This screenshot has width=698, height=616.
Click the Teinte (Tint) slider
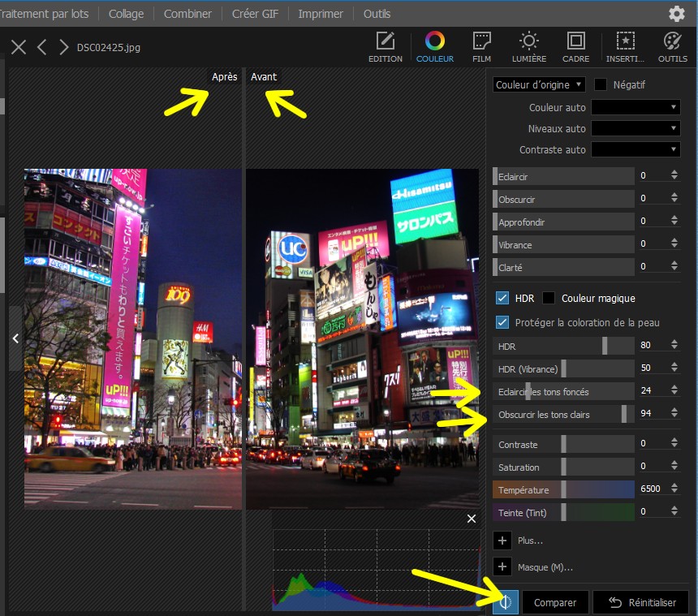[563, 512]
